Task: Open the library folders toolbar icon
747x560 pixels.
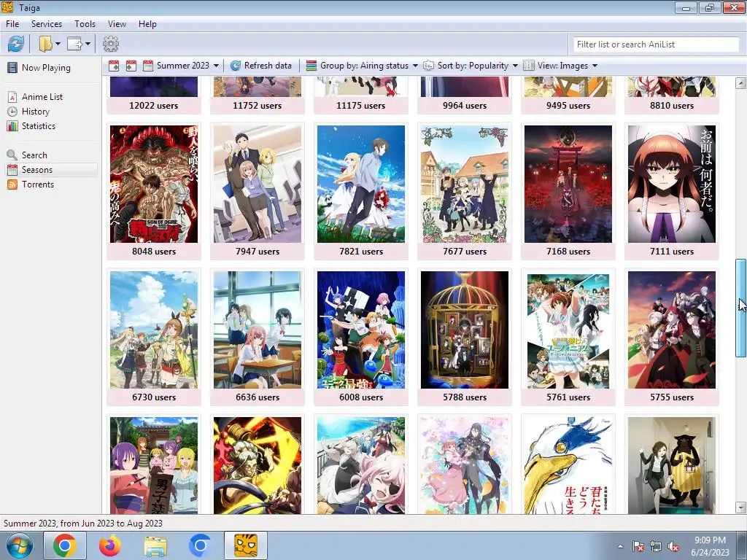Action: 46,44
